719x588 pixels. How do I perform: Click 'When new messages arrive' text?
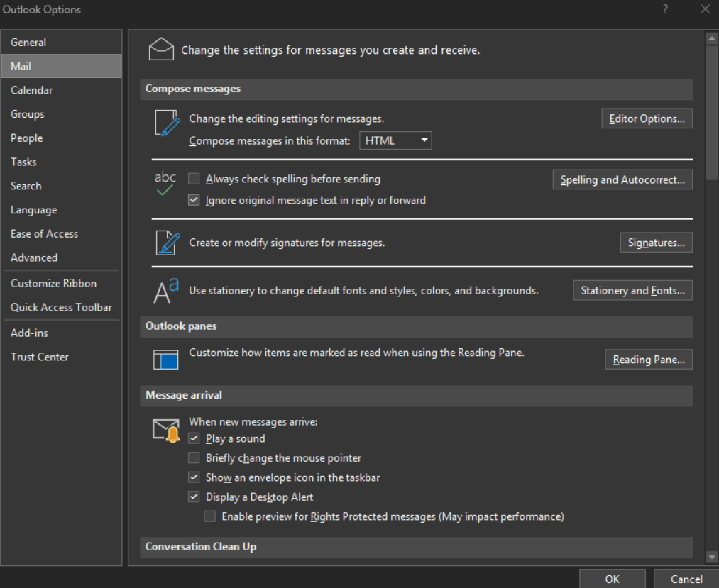click(253, 421)
